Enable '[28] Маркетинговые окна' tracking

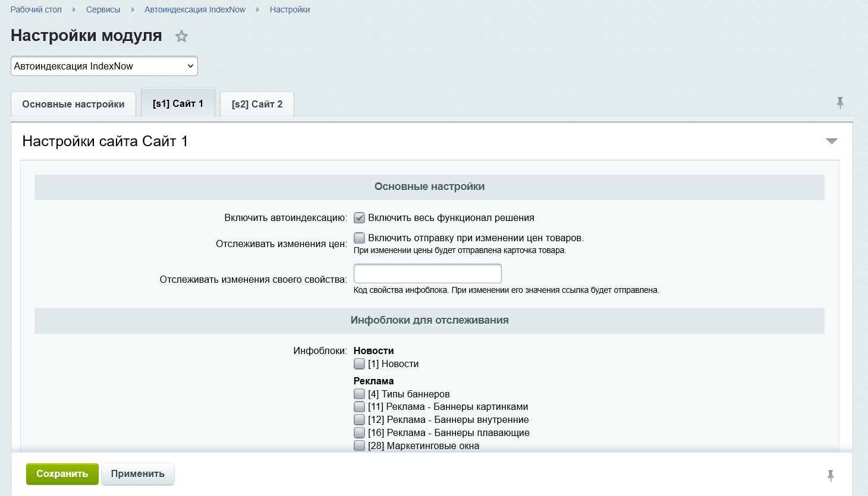[x=359, y=446]
